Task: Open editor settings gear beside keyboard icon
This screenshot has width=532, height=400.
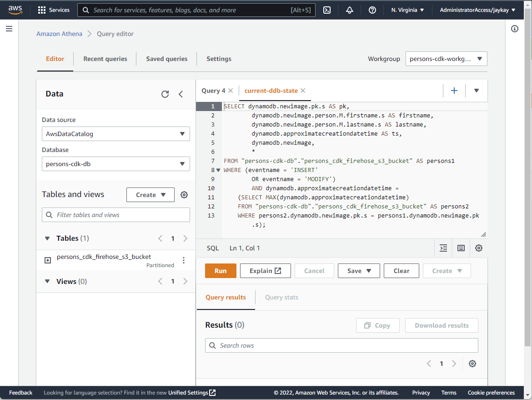Action: pos(478,248)
